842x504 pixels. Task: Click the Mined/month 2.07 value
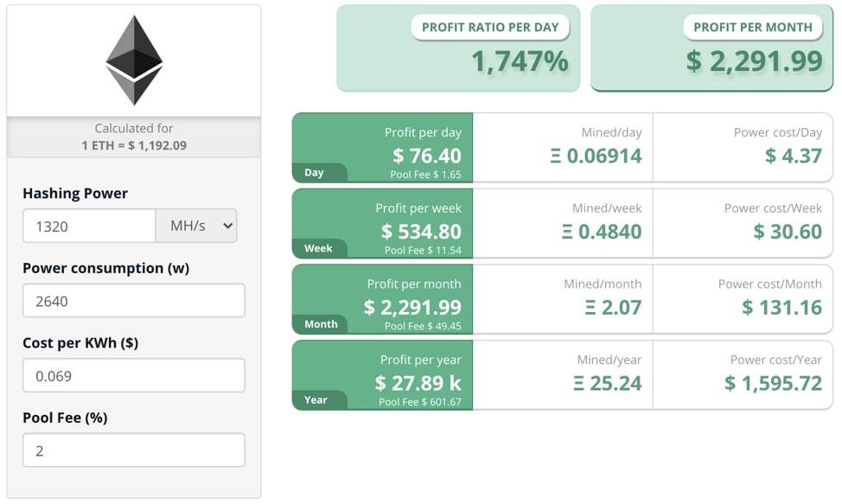pos(613,308)
